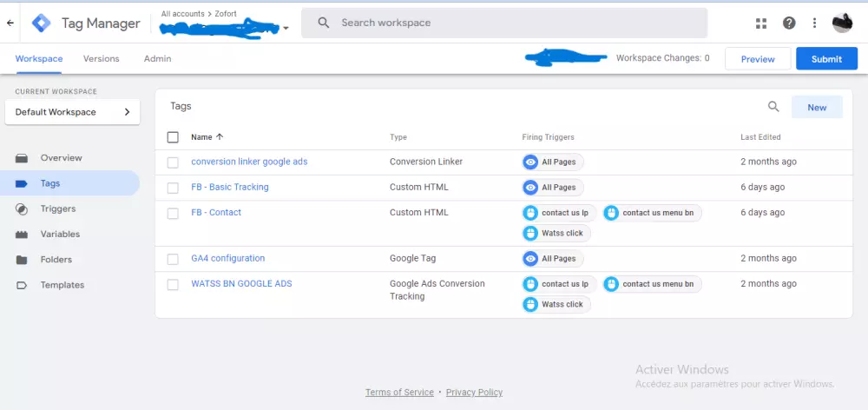Screen dimensions: 868x410
Task: Click the Tag Manager logo
Action: (x=41, y=23)
